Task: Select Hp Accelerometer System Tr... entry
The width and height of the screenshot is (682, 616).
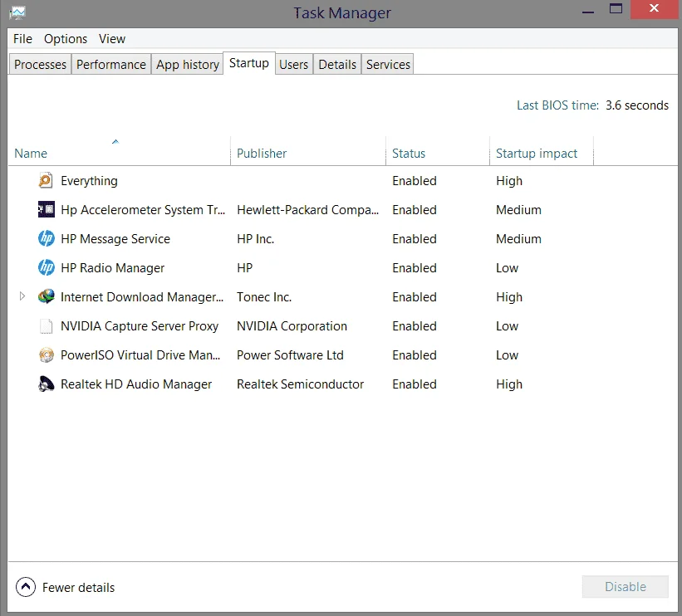Action: [x=143, y=210]
